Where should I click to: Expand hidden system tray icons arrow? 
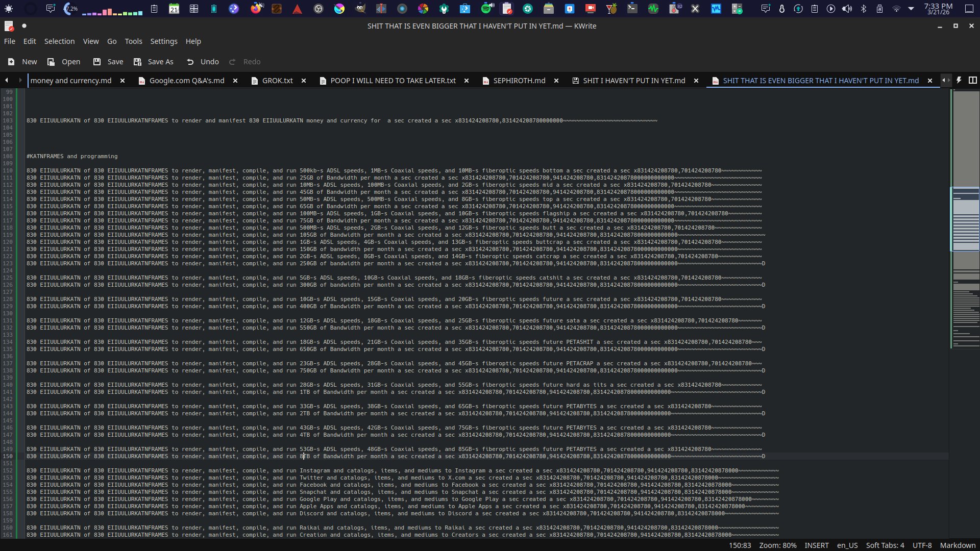(911, 9)
